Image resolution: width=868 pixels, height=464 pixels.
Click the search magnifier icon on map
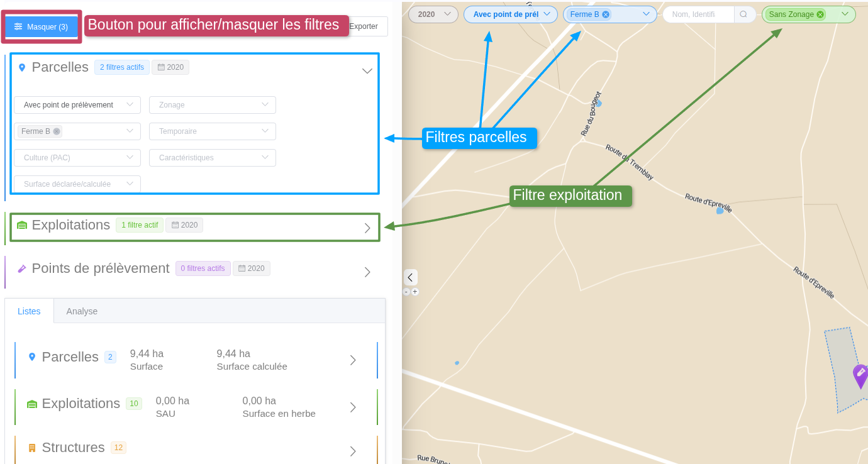[x=743, y=14]
